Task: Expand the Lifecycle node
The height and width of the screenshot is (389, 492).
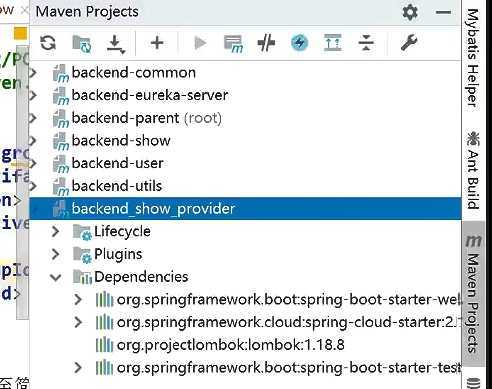Action: tap(55, 231)
